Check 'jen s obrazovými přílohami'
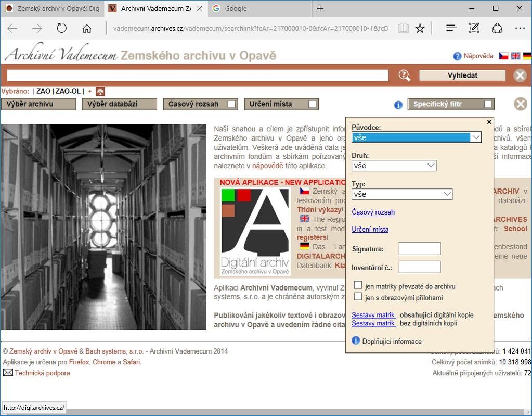The width and height of the screenshot is (532, 416). pos(358,296)
